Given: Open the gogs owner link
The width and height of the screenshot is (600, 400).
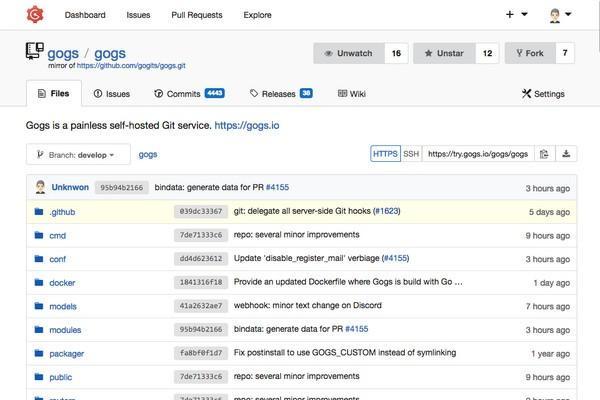Looking at the screenshot, I should point(63,54).
